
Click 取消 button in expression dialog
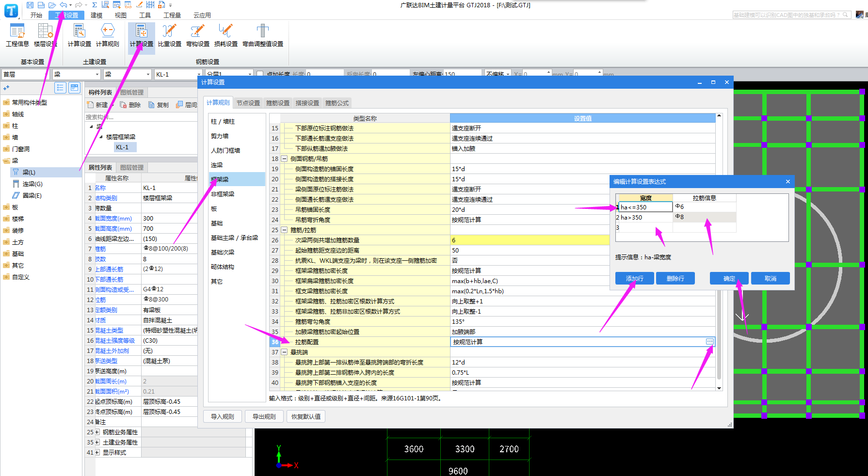tap(771, 278)
